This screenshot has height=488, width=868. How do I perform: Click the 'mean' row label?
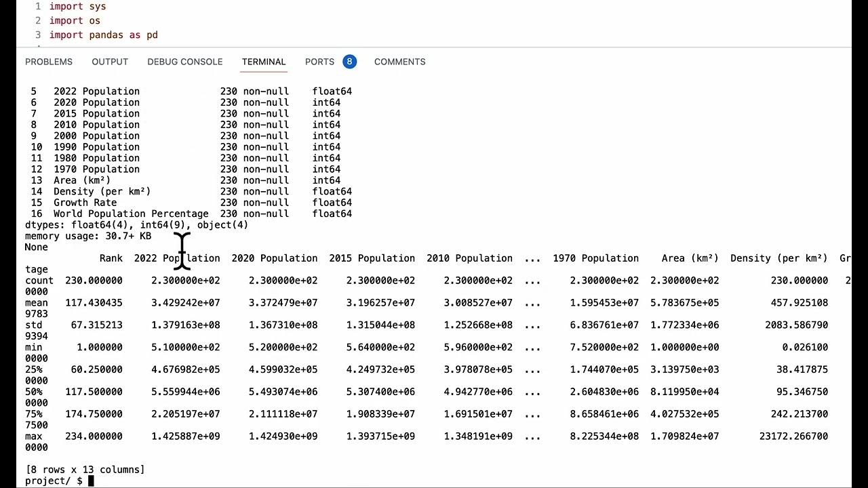tap(37, 303)
